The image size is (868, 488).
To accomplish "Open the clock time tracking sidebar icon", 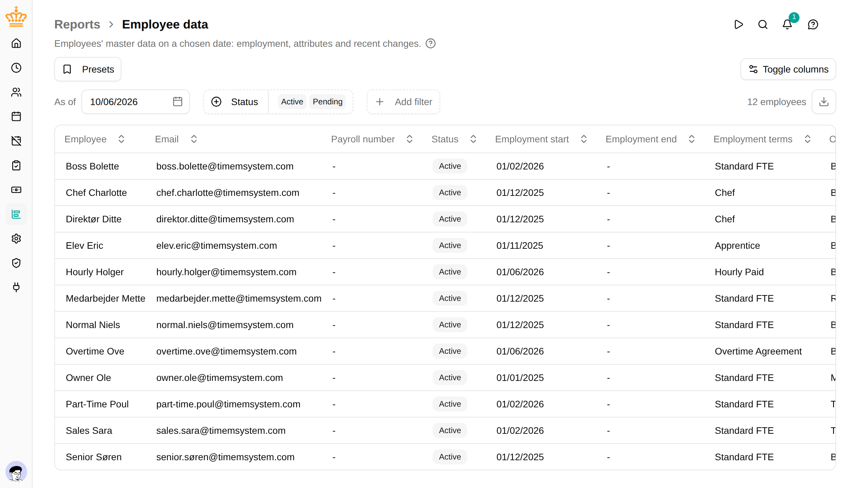I will click(x=16, y=68).
